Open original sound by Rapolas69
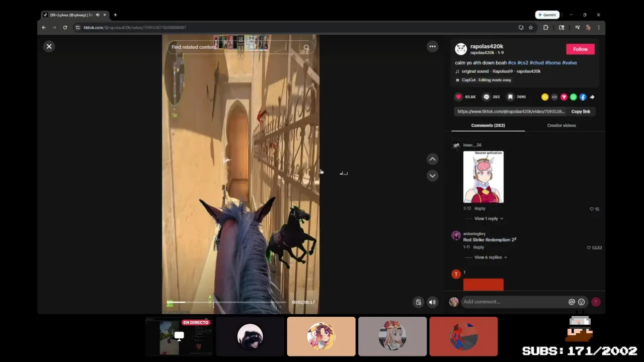Viewport: 644px width, 362px height. point(501,71)
